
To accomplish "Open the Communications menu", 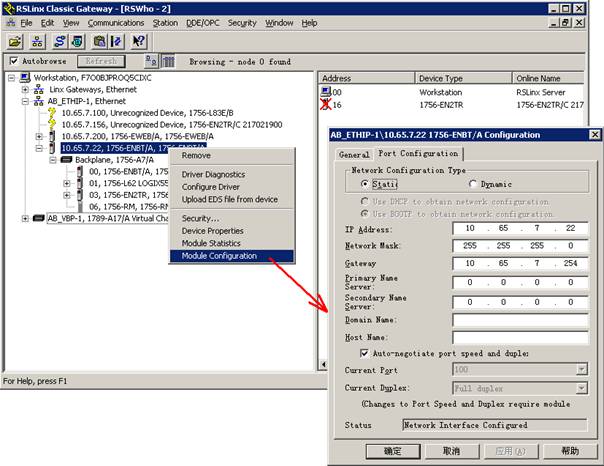I will coord(116,22).
